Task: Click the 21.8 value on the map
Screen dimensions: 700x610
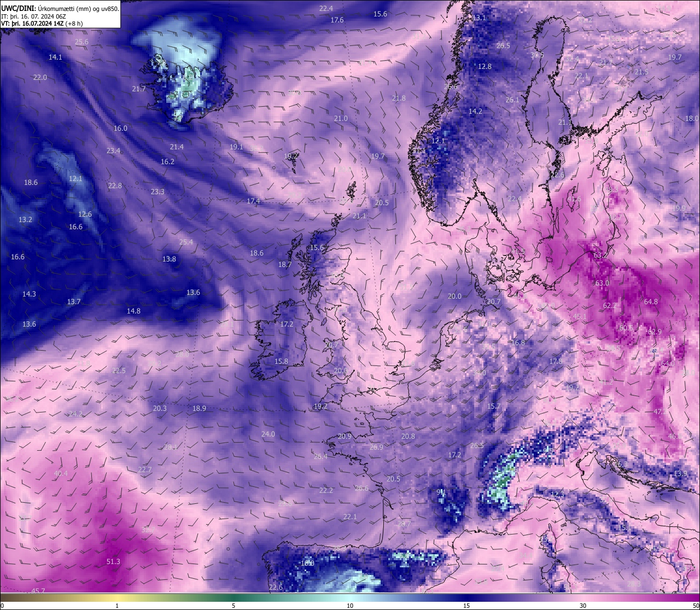Action: click(399, 98)
